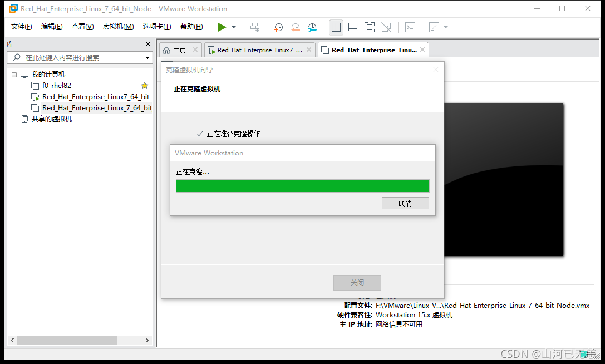Image resolution: width=605 pixels, height=364 pixels.
Task: Open the 文件(F) menu
Action: [x=21, y=27]
